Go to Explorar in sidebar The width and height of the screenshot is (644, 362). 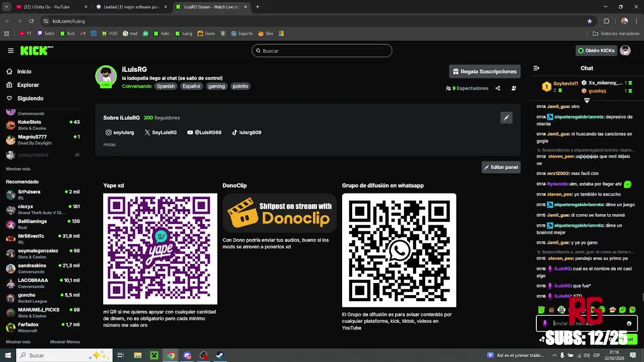pyautogui.click(x=28, y=85)
